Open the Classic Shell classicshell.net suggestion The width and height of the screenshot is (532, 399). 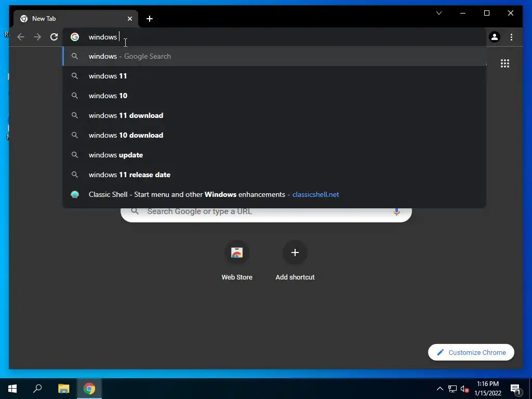[x=274, y=194]
